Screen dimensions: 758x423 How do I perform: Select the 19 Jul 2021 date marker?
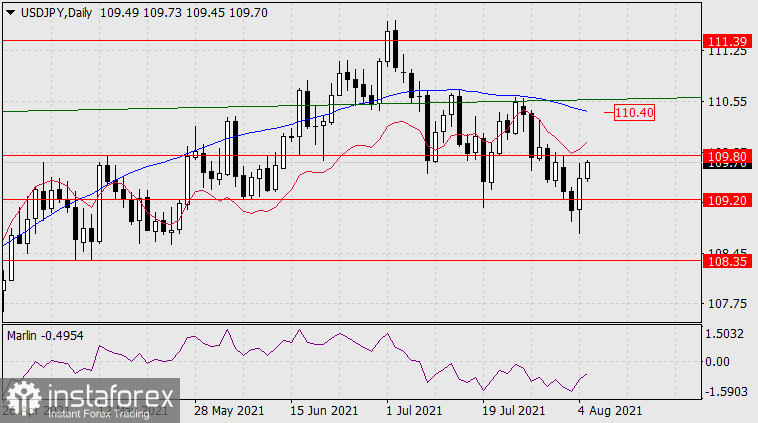click(x=510, y=411)
